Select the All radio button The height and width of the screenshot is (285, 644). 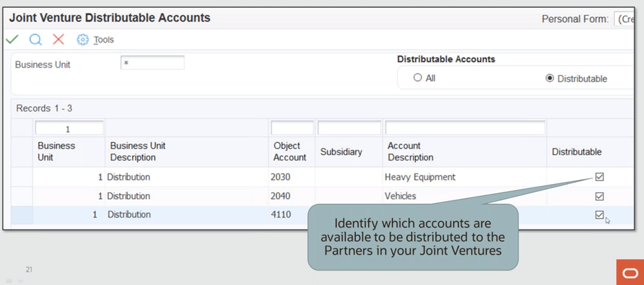pos(417,77)
